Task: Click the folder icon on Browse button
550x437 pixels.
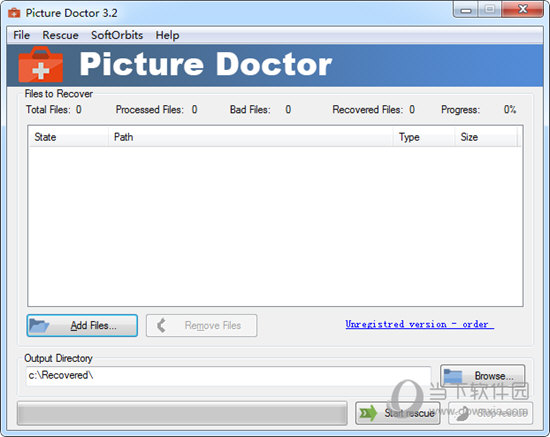Action: (x=453, y=376)
